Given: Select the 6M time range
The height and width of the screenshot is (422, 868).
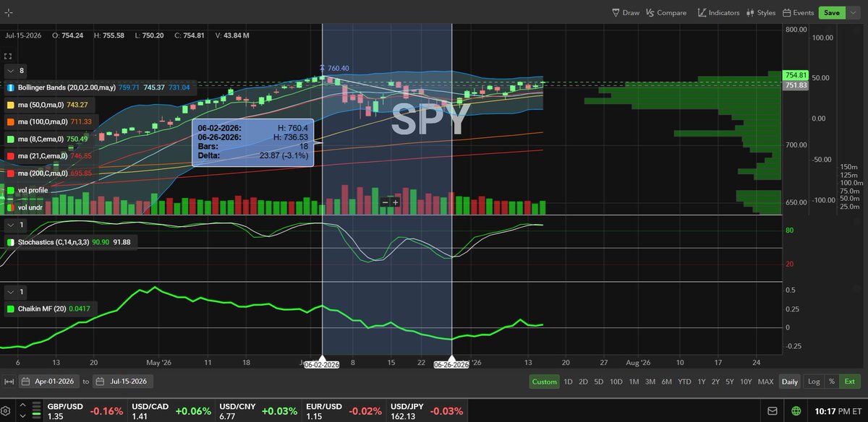Looking at the screenshot, I should [x=668, y=382].
